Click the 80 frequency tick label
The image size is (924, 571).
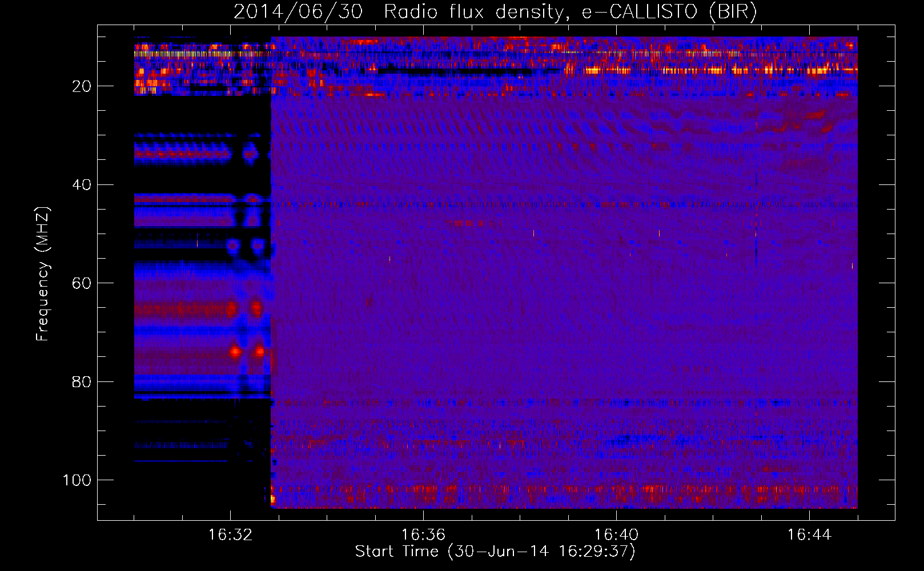click(82, 381)
